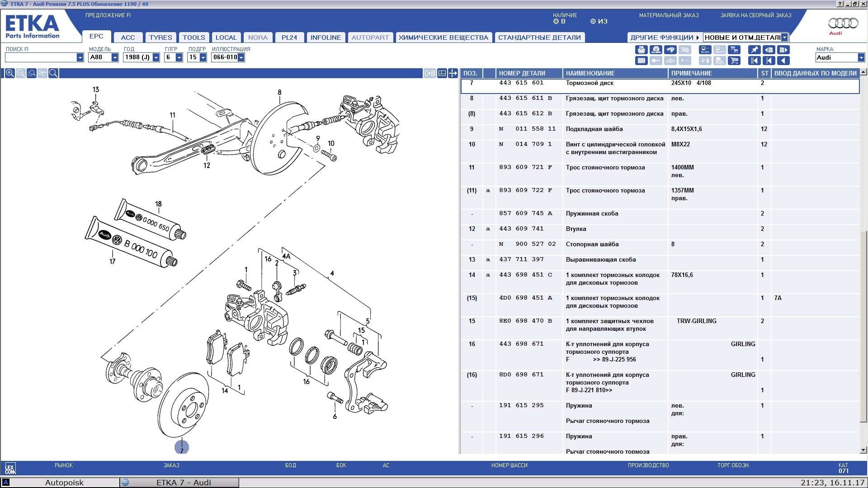The height and width of the screenshot is (488, 868).
Task: Switch to Autopoisk in the taskbar
Action: (x=60, y=483)
